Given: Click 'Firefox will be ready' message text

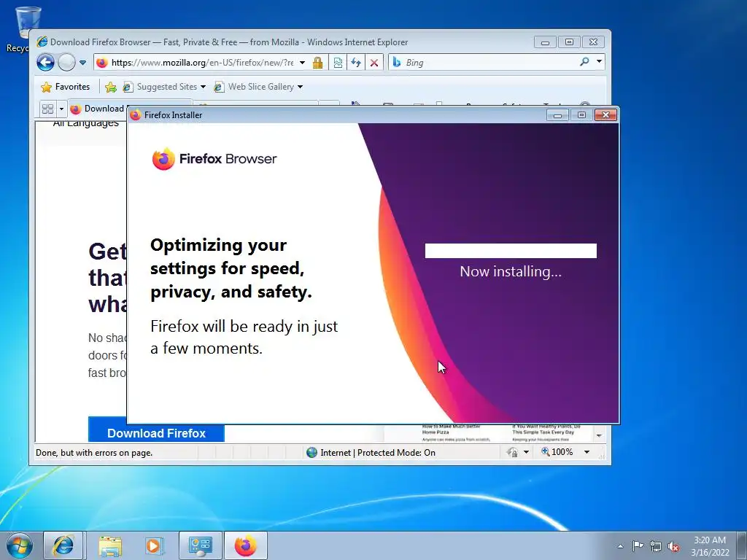Looking at the screenshot, I should click(244, 337).
